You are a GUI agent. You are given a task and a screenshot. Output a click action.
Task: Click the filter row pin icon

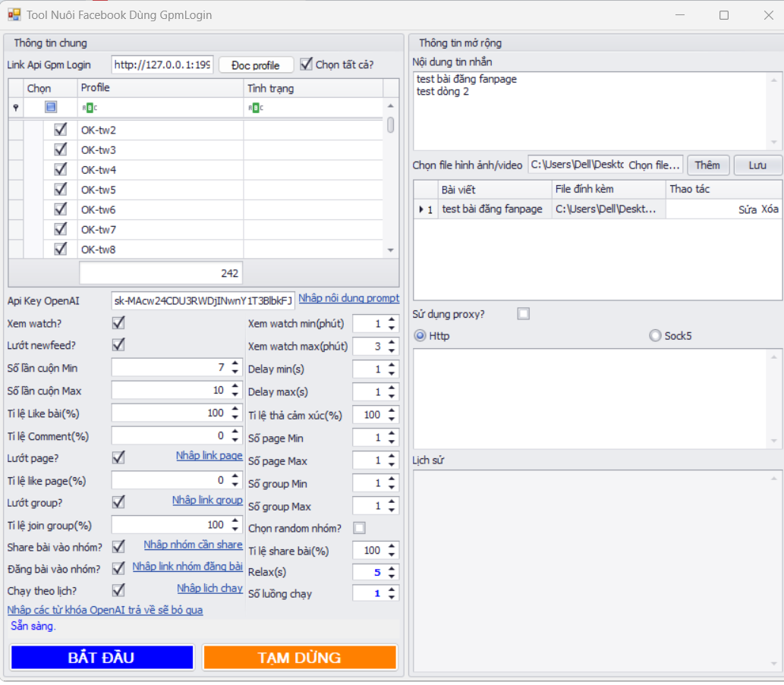tap(16, 108)
